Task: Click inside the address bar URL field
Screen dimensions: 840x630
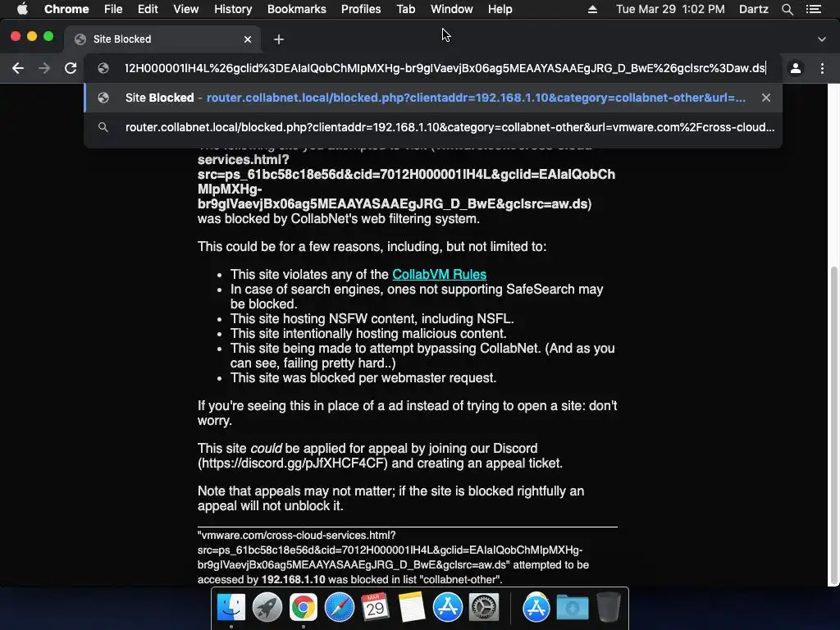Action: click(445, 68)
